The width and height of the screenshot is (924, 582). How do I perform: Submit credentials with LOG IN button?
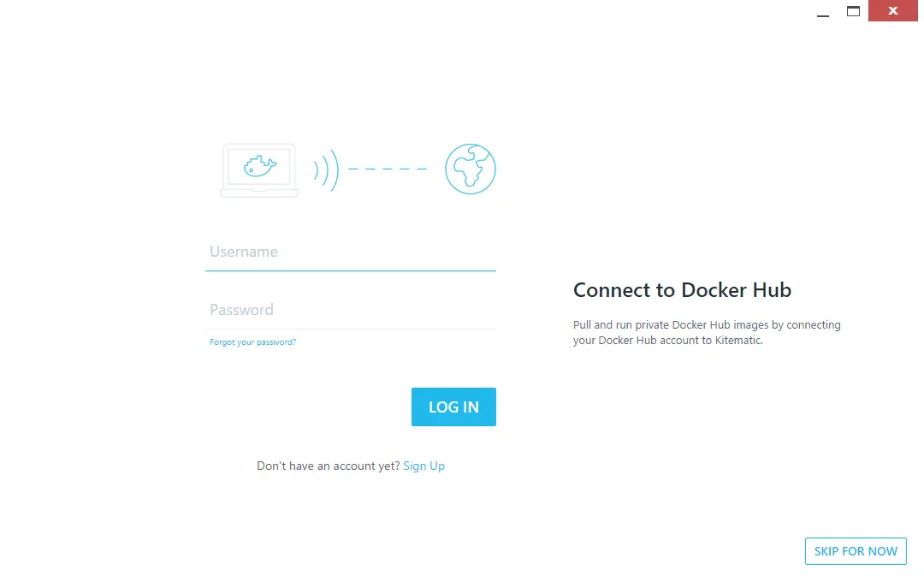453,407
